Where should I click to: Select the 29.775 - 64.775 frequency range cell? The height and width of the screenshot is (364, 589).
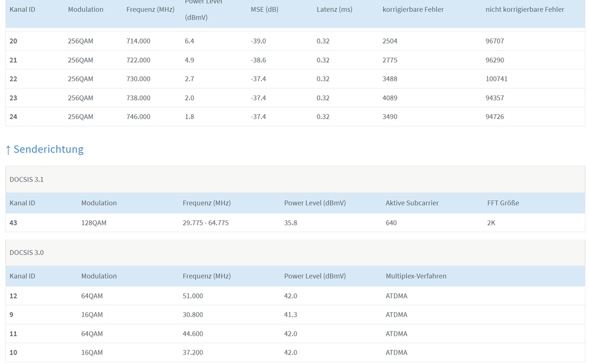pyautogui.click(x=205, y=223)
